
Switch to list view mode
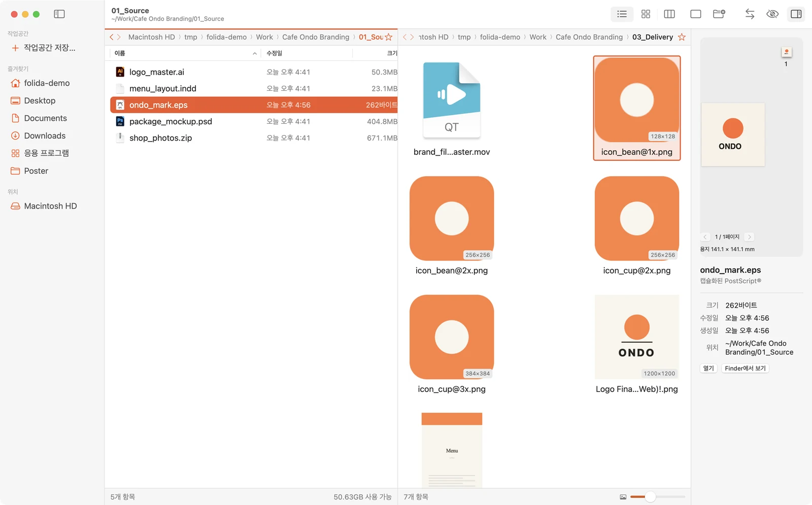622,14
